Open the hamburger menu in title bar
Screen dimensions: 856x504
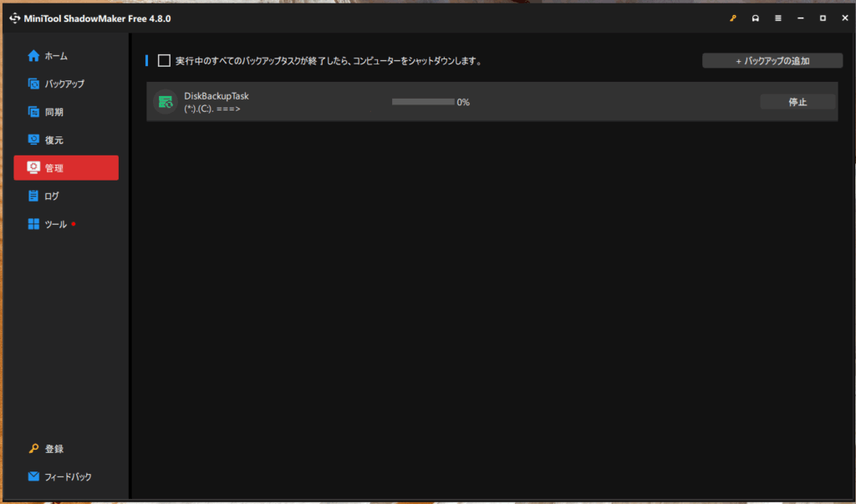point(778,18)
